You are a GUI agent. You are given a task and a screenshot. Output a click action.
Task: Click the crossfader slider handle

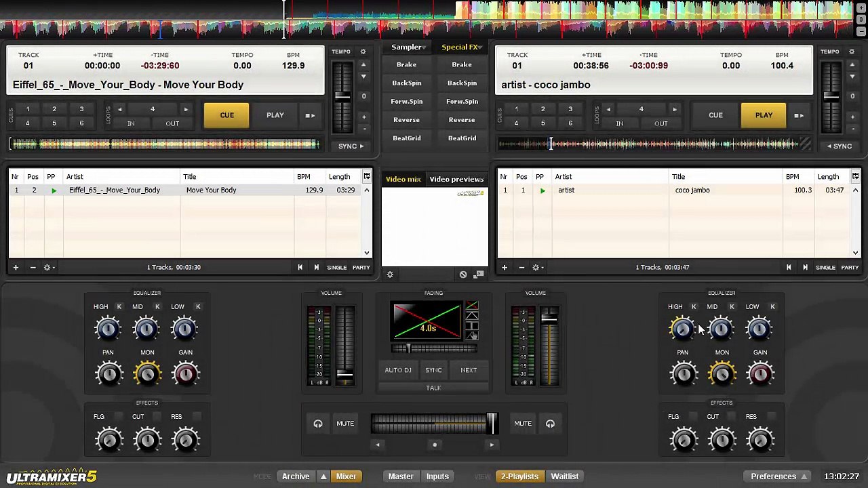[492, 424]
